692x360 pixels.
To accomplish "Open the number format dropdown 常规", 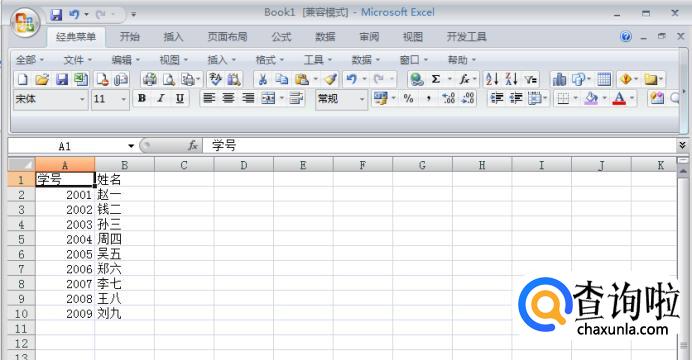I will (x=341, y=99).
